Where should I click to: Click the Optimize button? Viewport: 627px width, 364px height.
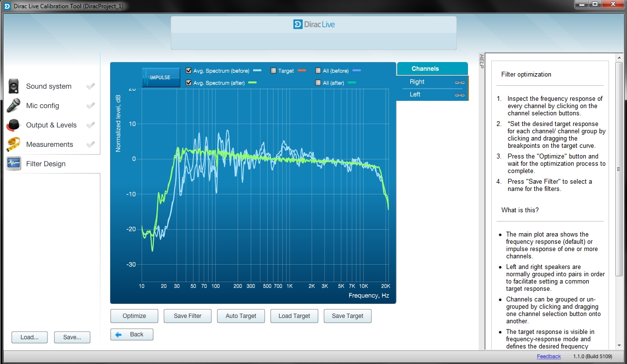tap(134, 316)
